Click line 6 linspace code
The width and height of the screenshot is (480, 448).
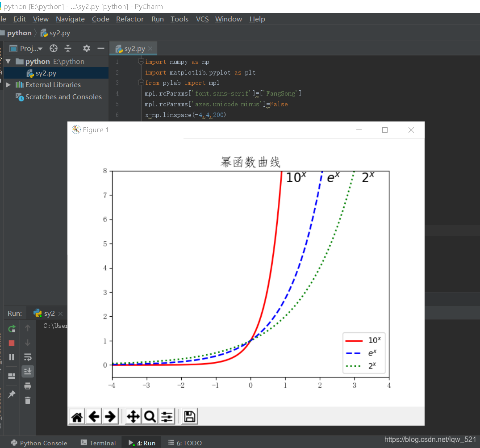coord(185,115)
